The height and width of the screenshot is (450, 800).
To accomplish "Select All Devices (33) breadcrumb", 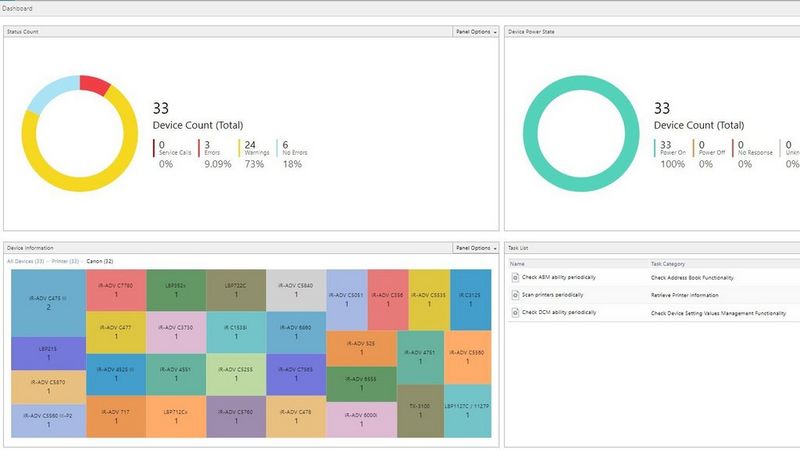I will pos(25,261).
